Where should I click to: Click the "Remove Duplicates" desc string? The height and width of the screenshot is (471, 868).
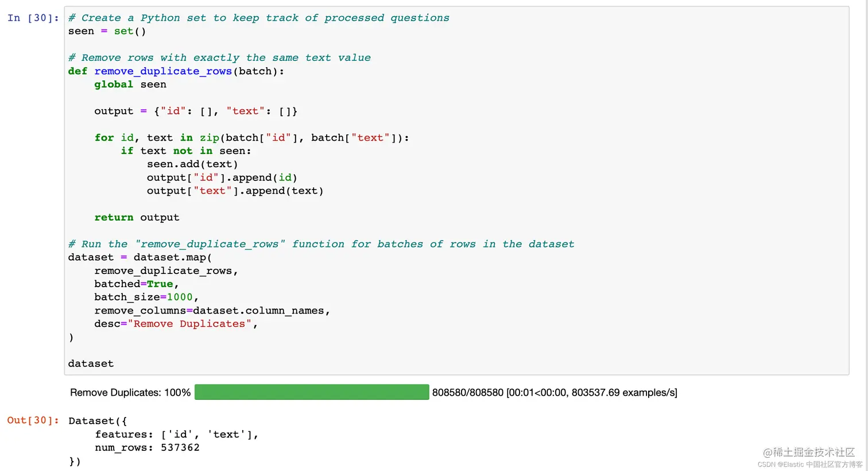[189, 324]
